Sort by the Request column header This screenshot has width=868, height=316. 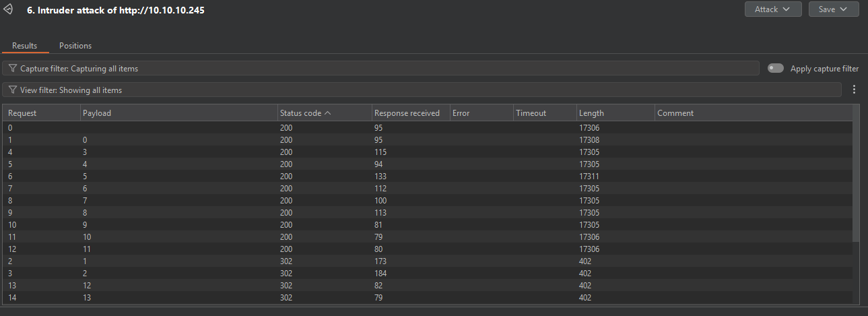41,113
